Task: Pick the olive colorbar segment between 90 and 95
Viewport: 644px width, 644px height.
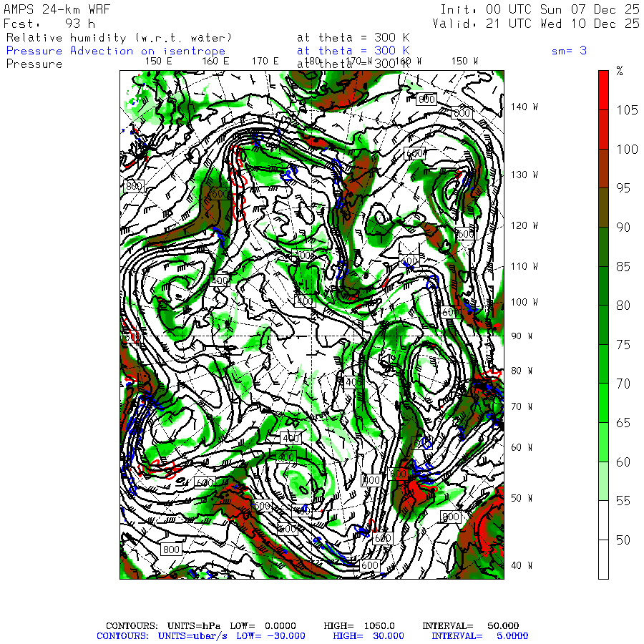Action: coord(603,208)
